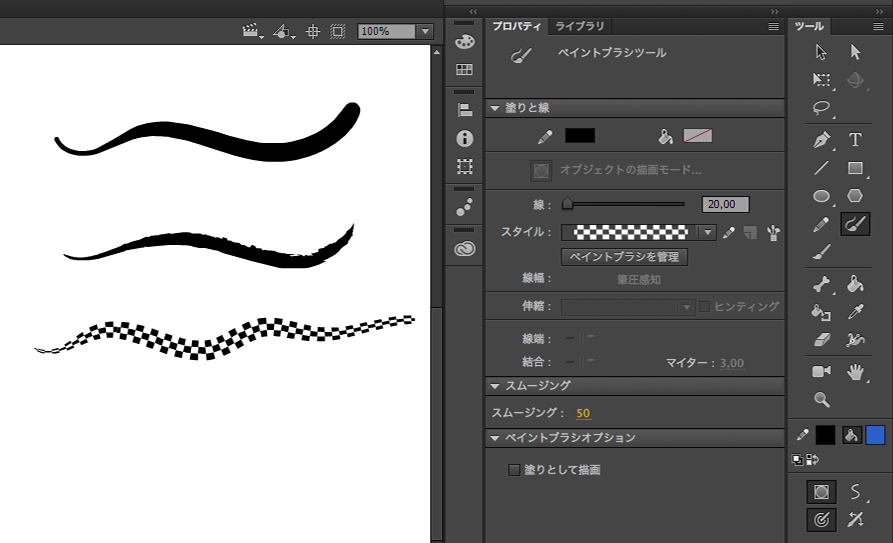Reset to default black and white colors
893x543 pixels.
[x=797, y=460]
